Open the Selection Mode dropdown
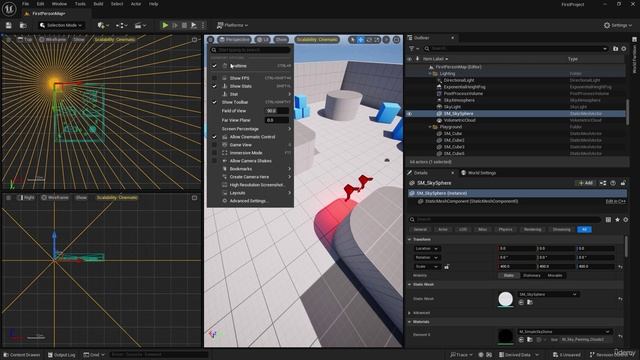Image resolution: width=640 pixels, height=360 pixels. click(62, 25)
